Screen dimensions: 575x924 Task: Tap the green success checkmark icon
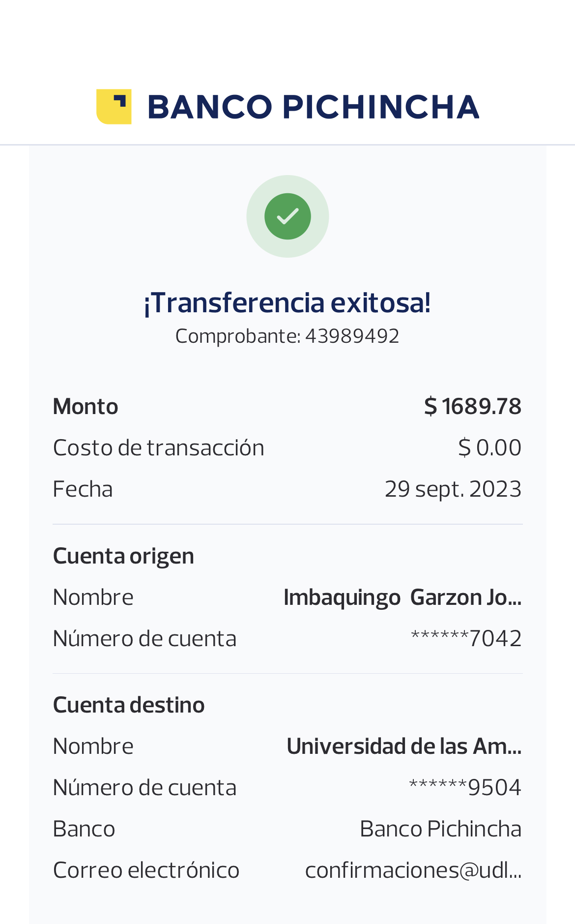coord(287,216)
